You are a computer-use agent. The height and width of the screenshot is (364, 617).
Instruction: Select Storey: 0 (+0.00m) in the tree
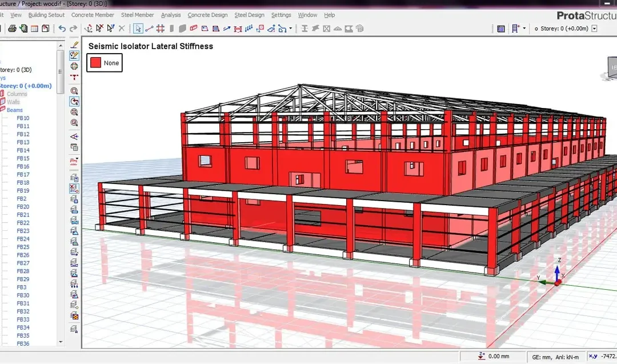[x=26, y=86]
